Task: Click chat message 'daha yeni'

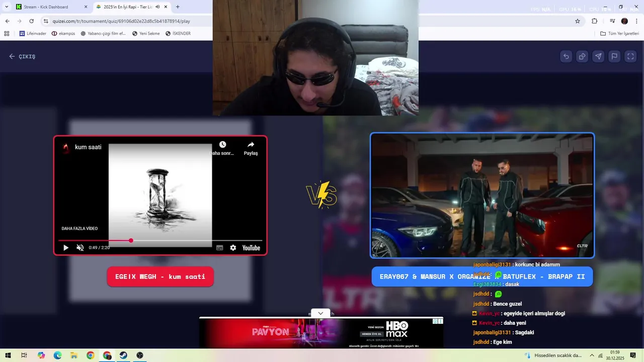Action: point(515,323)
